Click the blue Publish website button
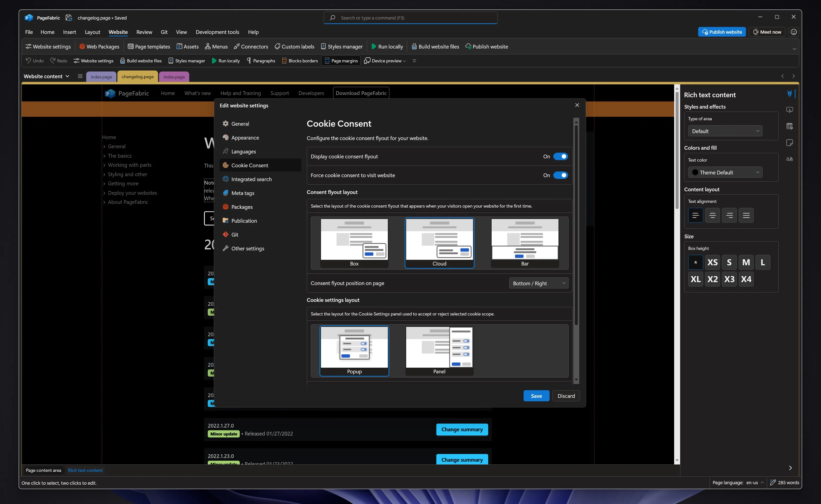Image resolution: width=821 pixels, height=504 pixels. 722,32
